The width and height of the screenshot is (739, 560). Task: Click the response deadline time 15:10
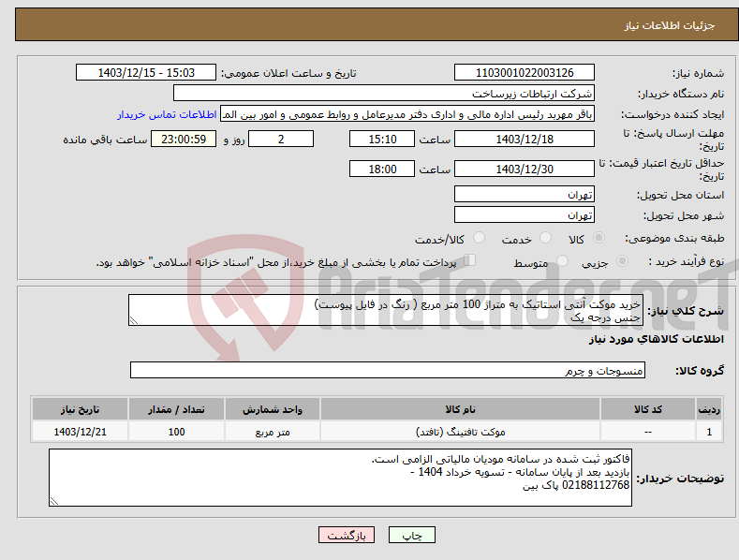[x=382, y=139]
